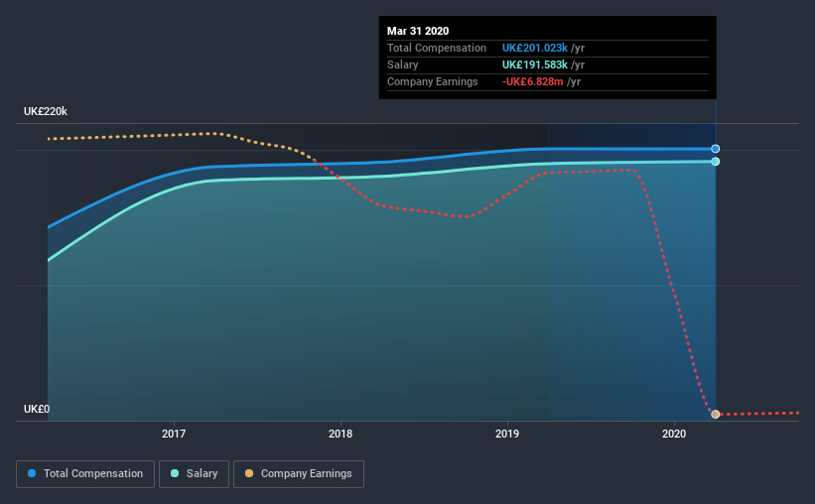Toggle the Total Compensation legend button
Image resolution: width=815 pixels, height=504 pixels.
(85, 474)
